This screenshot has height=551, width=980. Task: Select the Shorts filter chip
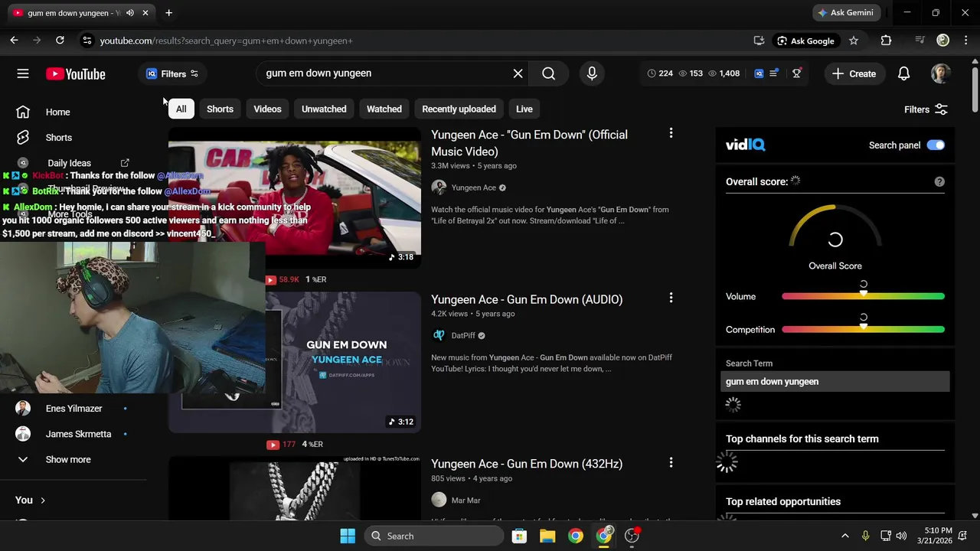[x=220, y=109]
